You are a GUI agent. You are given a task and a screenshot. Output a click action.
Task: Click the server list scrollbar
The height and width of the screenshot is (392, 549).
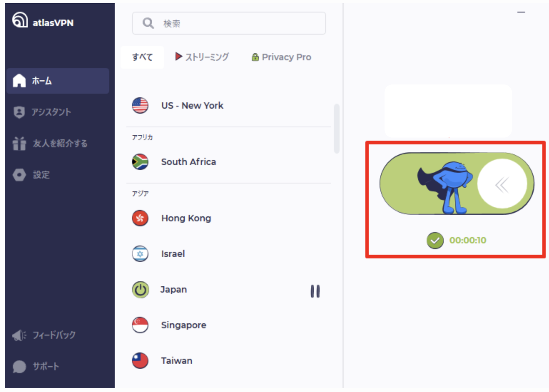pyautogui.click(x=336, y=129)
